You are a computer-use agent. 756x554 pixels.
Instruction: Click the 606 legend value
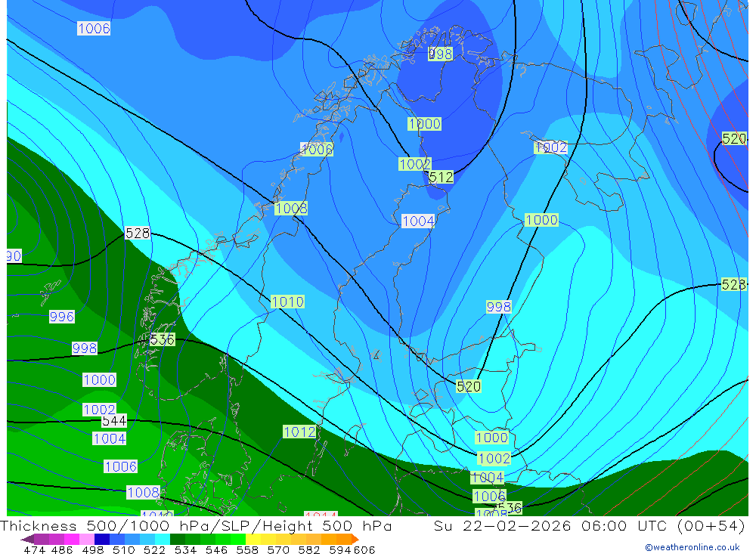[364, 549]
